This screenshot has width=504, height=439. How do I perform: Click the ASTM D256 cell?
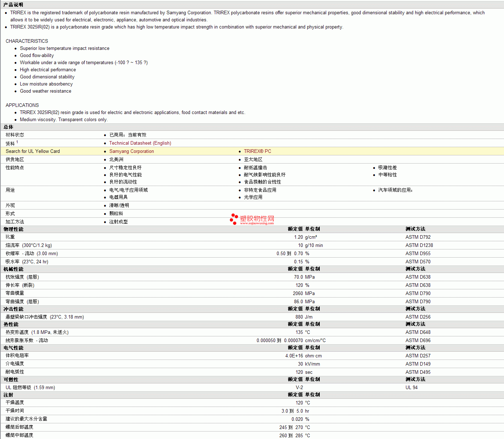click(418, 317)
